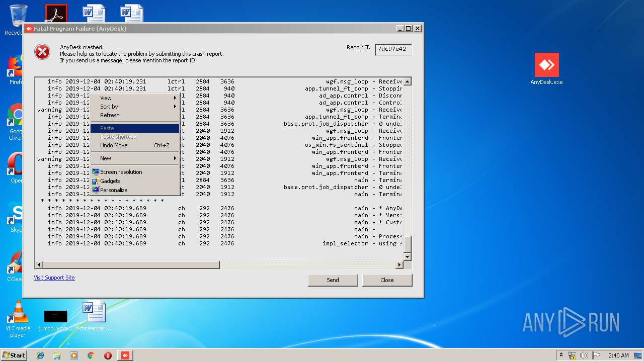Launch Opera from the taskbar
The width and height of the screenshot is (644, 362).
click(108, 355)
